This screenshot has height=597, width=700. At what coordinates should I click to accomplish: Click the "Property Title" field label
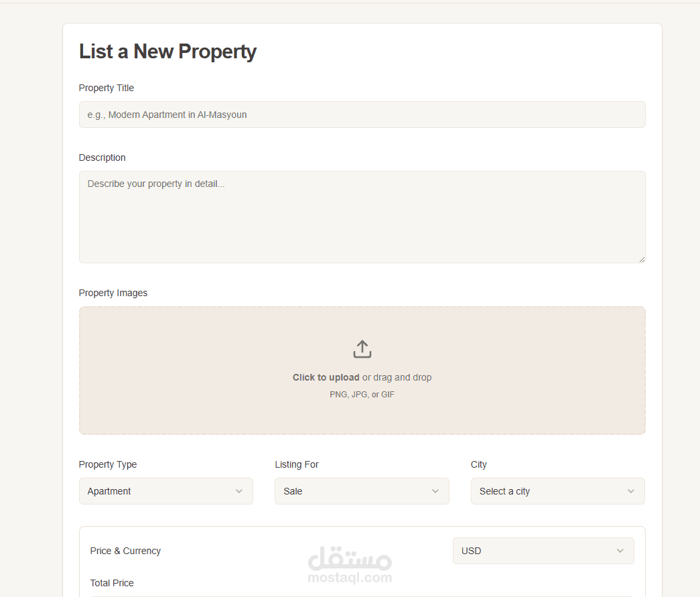pyautogui.click(x=107, y=88)
